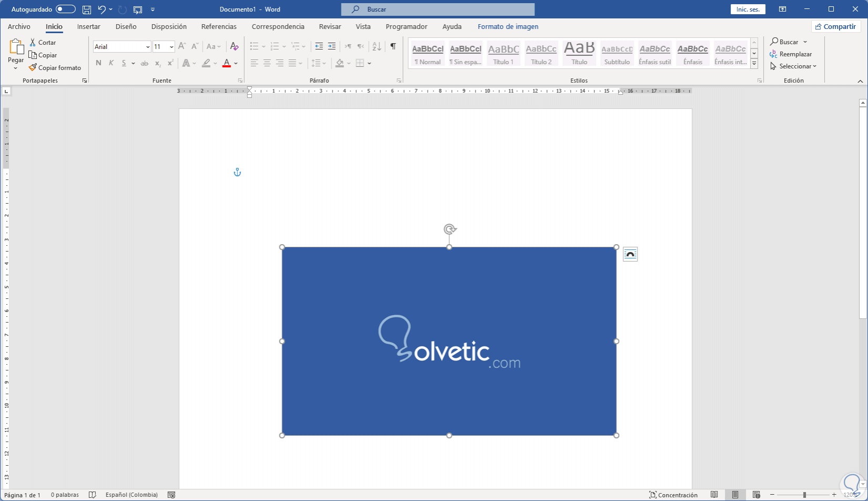Image resolution: width=868 pixels, height=501 pixels.
Task: Click the Compartir button
Action: 836,26
